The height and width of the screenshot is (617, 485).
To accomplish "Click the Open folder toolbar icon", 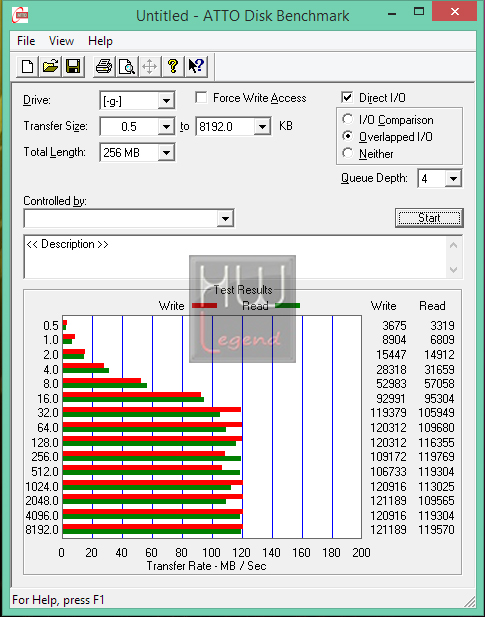I will tap(50, 66).
